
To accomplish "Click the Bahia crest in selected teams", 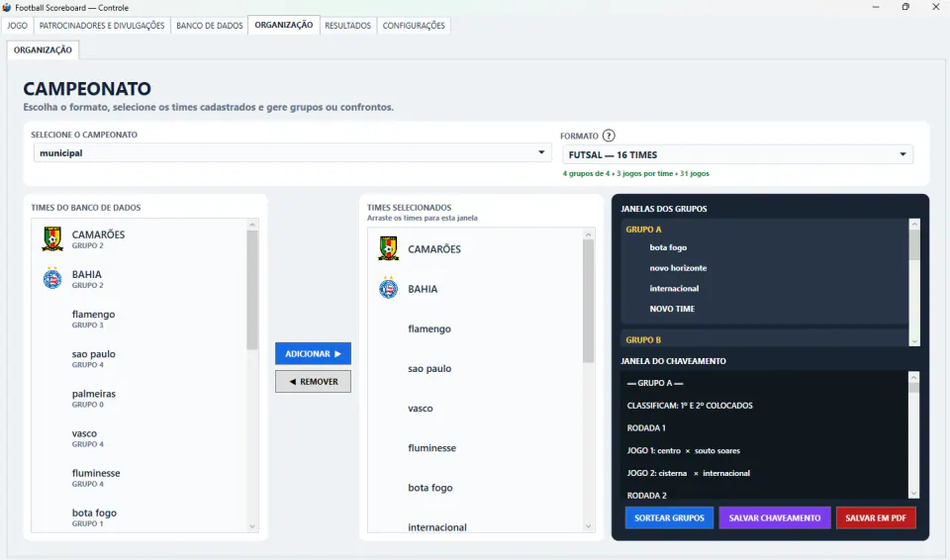I will point(388,288).
